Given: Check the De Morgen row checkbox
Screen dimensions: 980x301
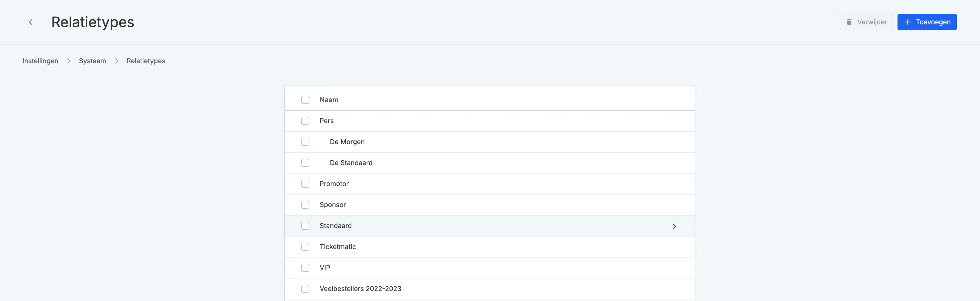Looking at the screenshot, I should point(305,142).
